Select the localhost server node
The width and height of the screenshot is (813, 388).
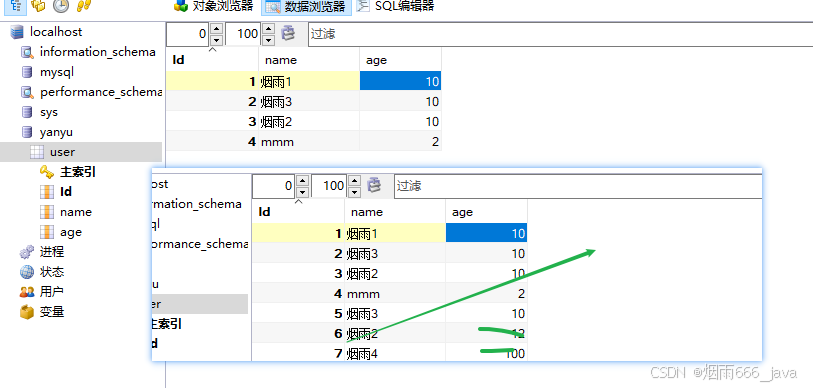click(56, 32)
